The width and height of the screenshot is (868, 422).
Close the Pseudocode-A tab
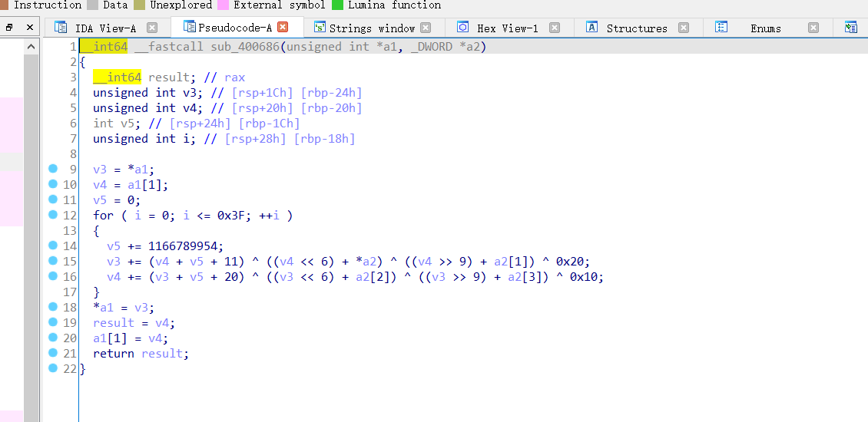[283, 28]
